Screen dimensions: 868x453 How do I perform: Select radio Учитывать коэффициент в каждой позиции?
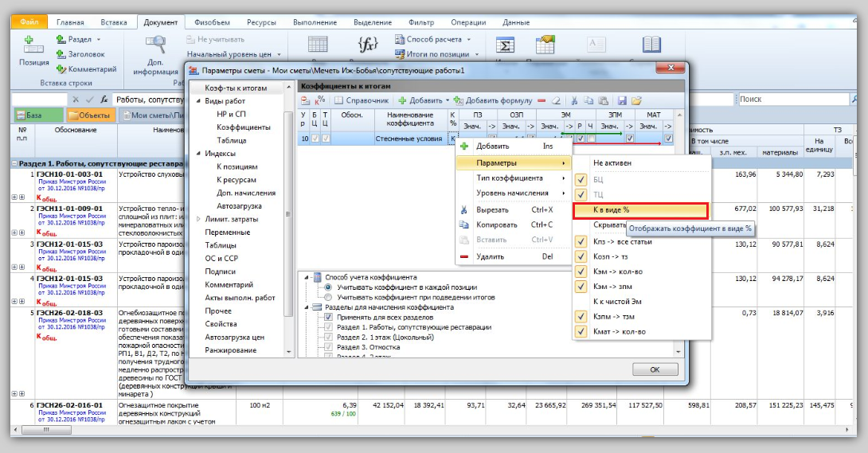tap(328, 287)
